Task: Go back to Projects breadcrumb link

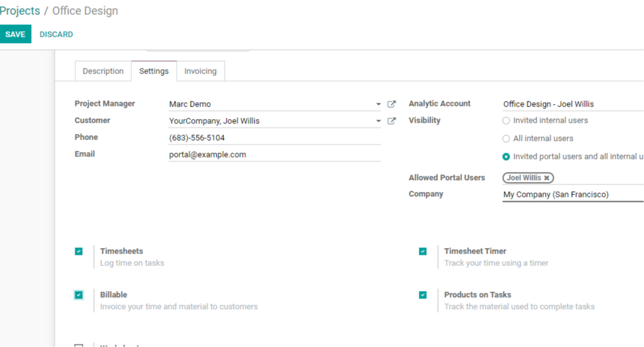Action: coord(20,11)
